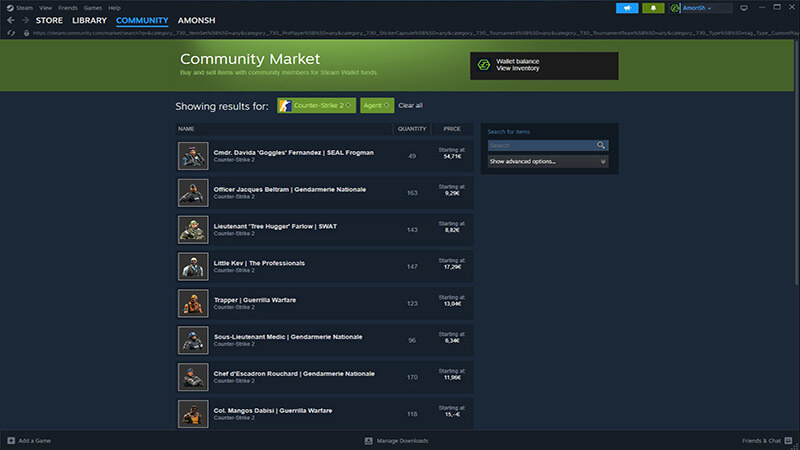
Task: Open the Chef d'Escadron Rouchard thumbnail
Action: point(193,377)
